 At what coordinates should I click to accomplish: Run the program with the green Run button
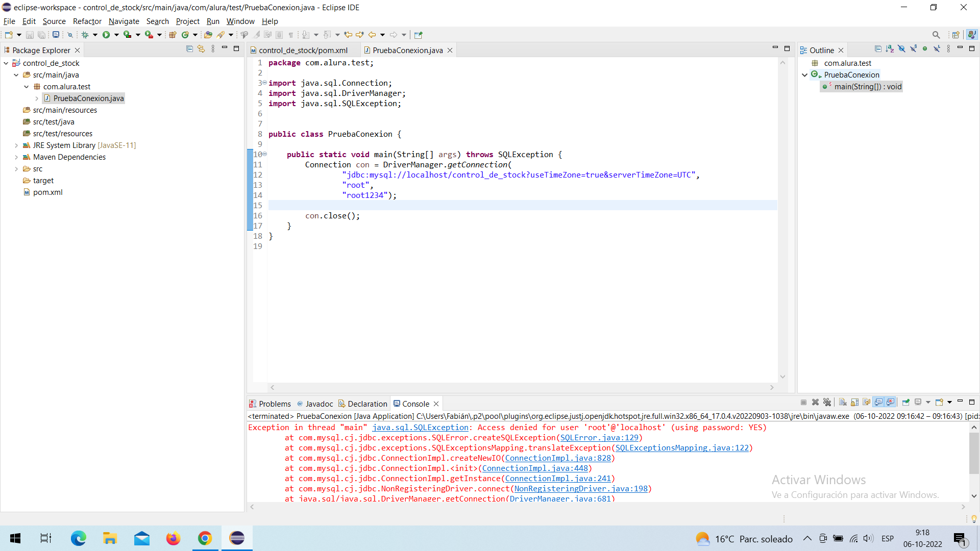click(x=106, y=35)
